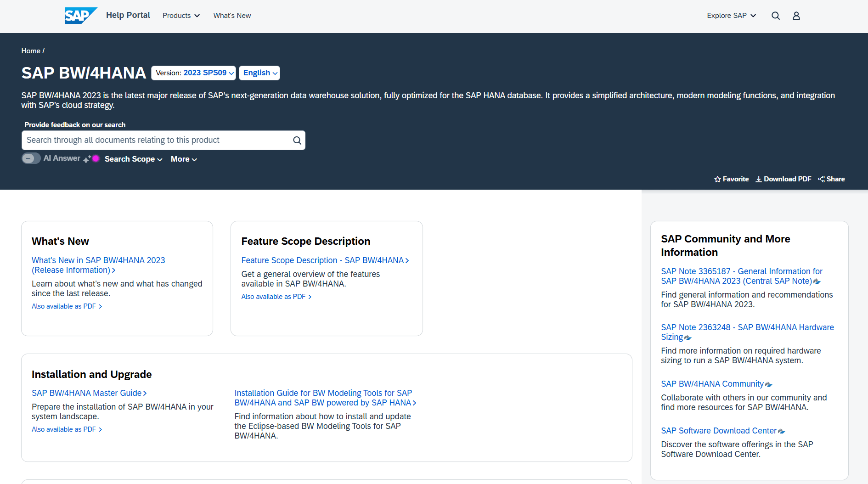Image resolution: width=868 pixels, height=484 pixels.
Task: Open What's New in SAP BW/4HANA 2023 link
Action: 98,265
